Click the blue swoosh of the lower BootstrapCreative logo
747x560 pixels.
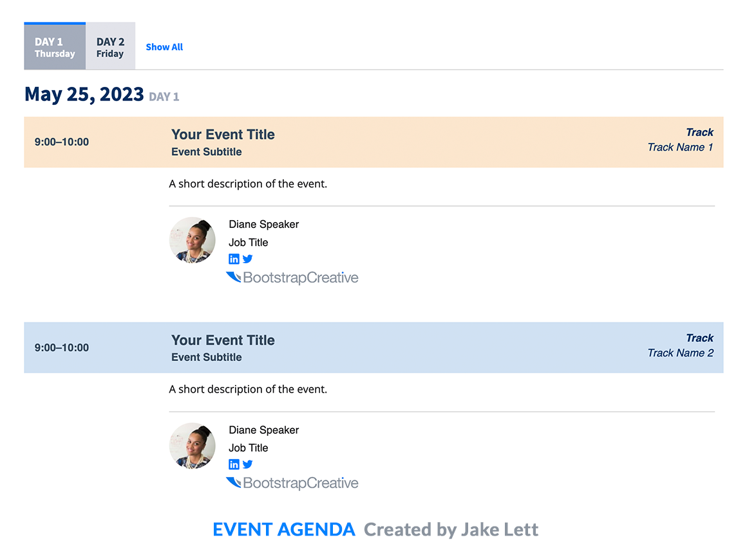(233, 482)
